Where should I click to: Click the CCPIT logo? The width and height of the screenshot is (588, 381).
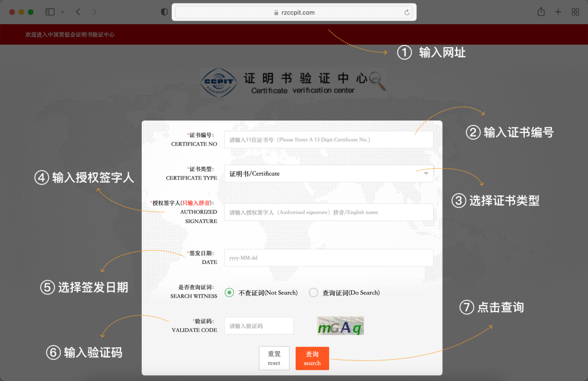point(219,83)
